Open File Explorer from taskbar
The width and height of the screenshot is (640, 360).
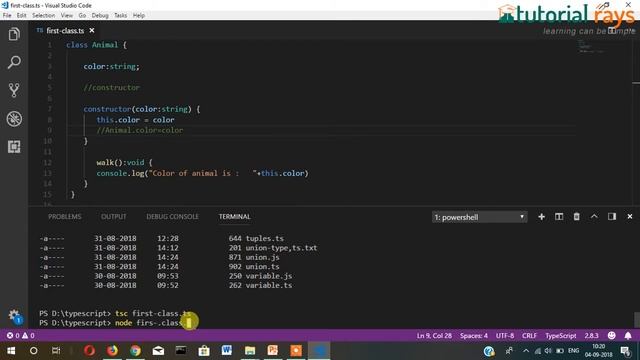click(250, 351)
